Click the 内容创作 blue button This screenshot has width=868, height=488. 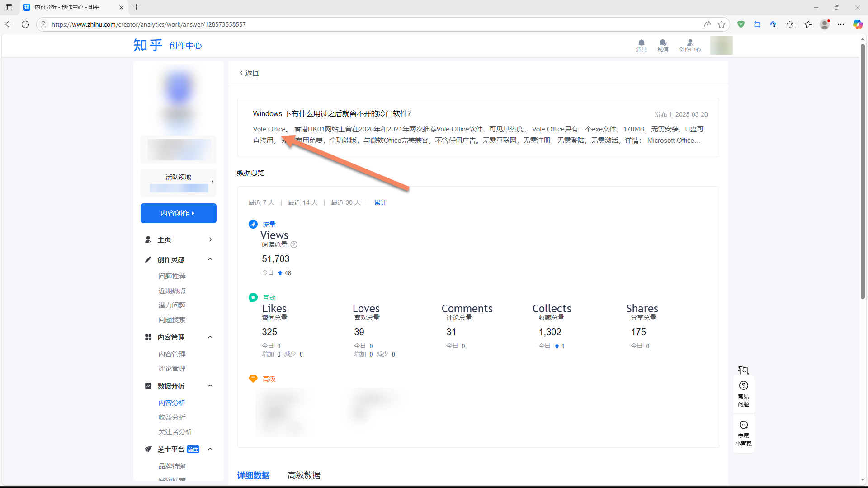pyautogui.click(x=179, y=213)
